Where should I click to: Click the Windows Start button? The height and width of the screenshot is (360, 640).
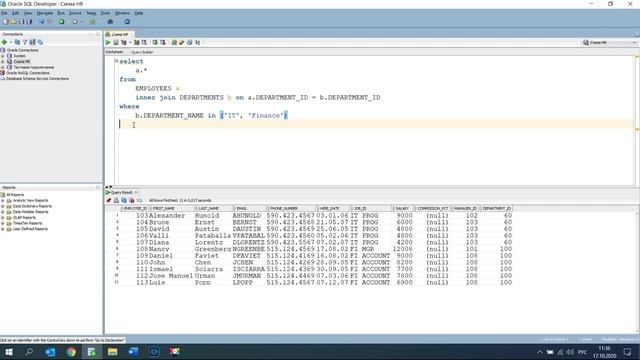(9, 352)
